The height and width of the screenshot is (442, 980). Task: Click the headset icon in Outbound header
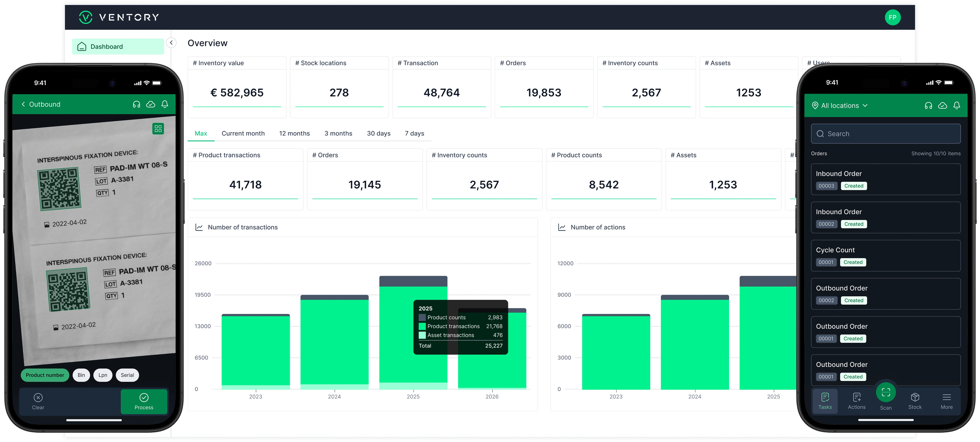[137, 104]
